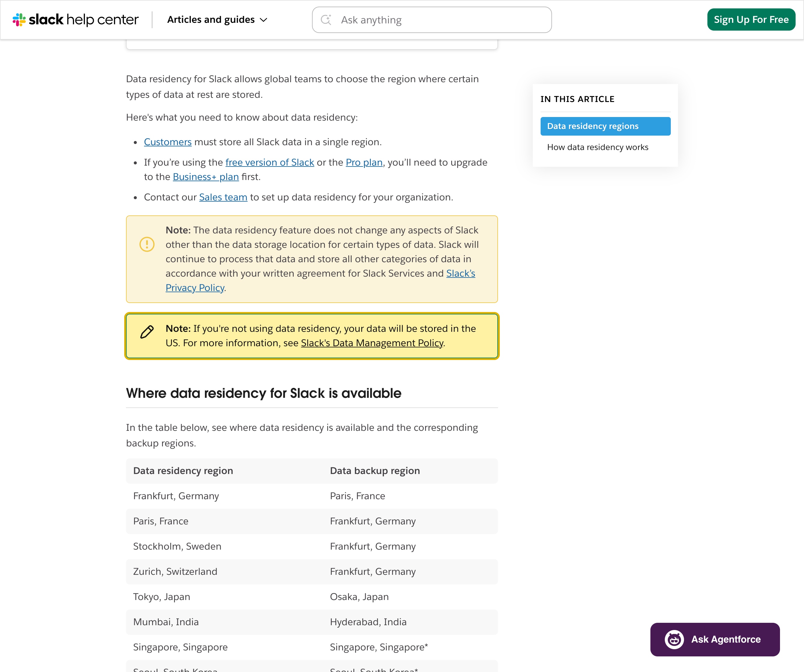Viewport: 804px width, 672px height.
Task: Click the Slack logo icon
Action: coord(19,19)
